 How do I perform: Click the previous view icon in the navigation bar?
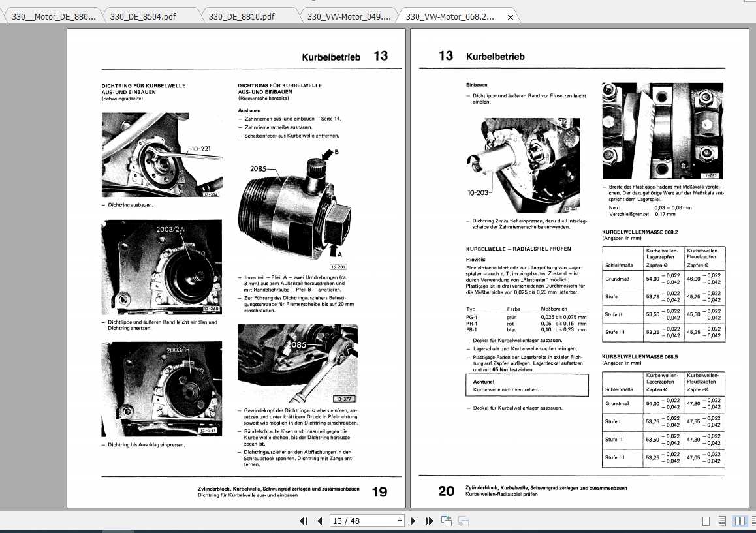[x=447, y=521]
